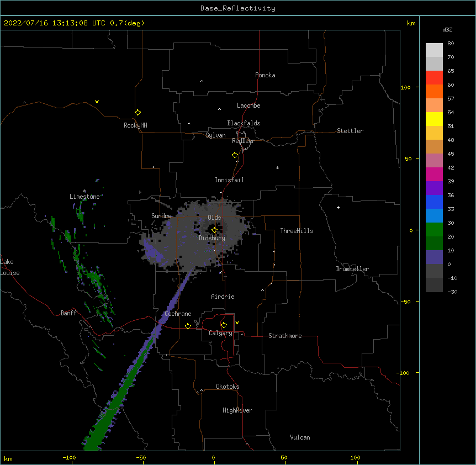Click the Sundre town label

(161, 216)
